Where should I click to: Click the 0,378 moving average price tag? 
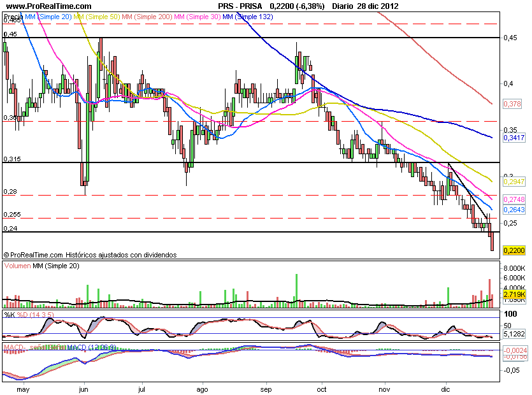coord(512,104)
